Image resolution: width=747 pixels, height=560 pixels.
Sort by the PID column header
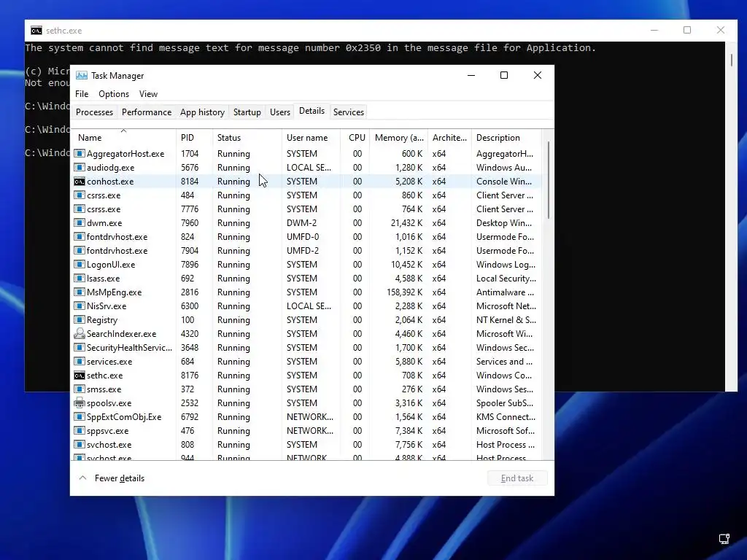pos(194,137)
